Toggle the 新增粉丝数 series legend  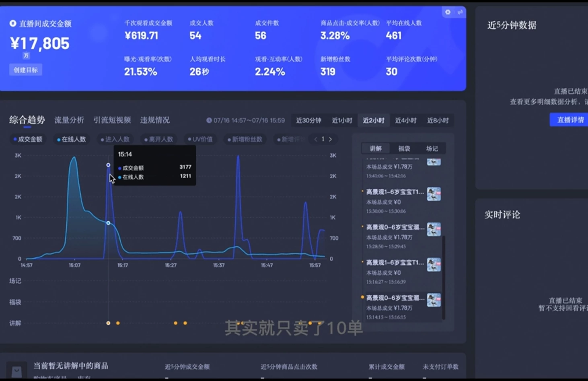245,139
